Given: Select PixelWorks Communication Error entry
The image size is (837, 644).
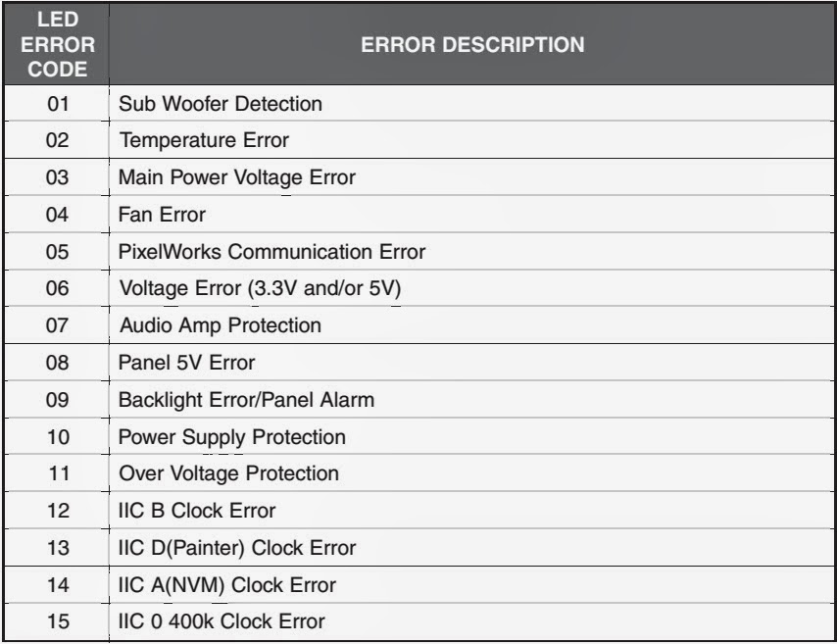Looking at the screenshot, I should (271, 251).
